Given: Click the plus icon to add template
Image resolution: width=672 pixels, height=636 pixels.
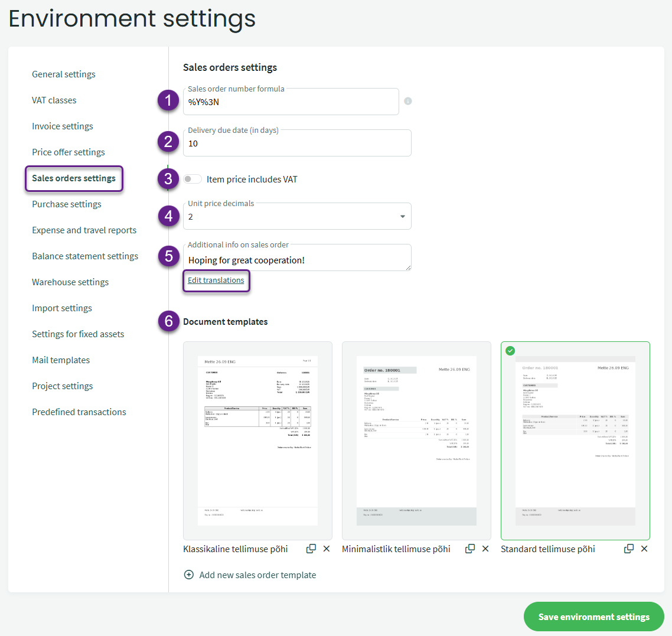Looking at the screenshot, I should click(x=189, y=575).
